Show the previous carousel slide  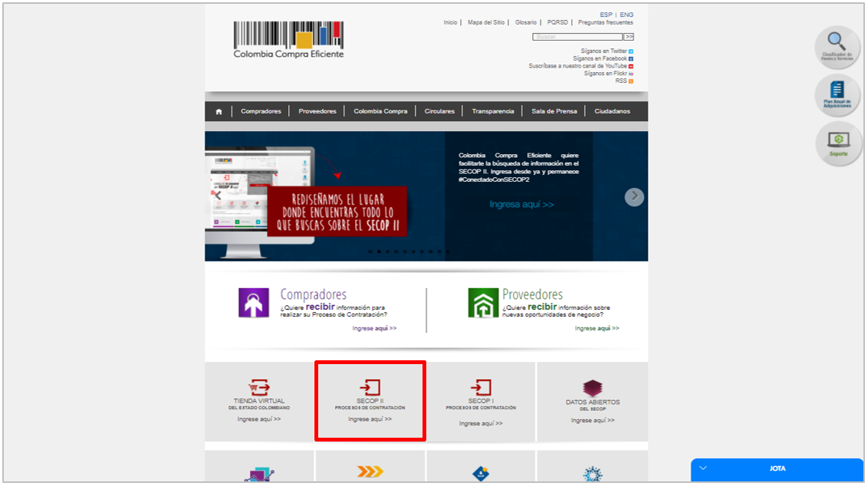218,196
